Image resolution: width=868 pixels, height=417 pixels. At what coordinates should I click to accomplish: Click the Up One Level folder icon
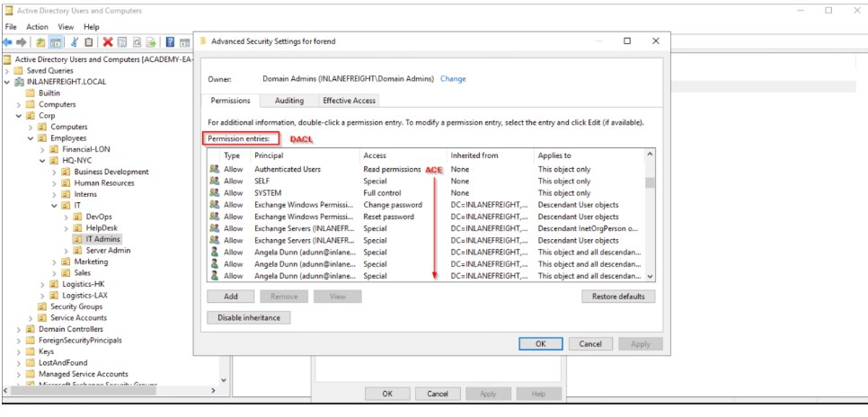tap(41, 42)
